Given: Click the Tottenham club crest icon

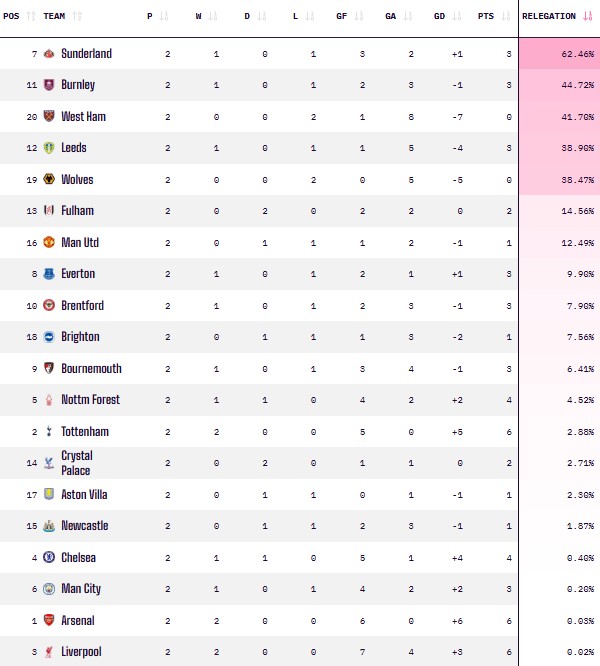Looking at the screenshot, I should pyautogui.click(x=49, y=432).
